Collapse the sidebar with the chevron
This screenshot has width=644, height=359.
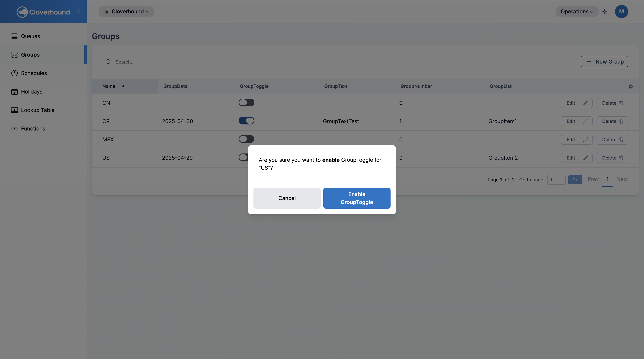pos(79,12)
